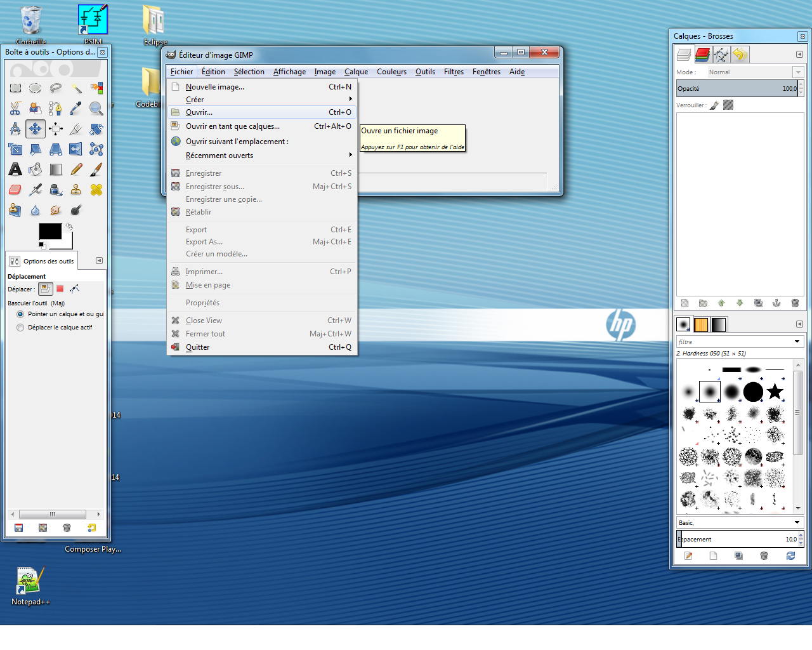Toggle move layer mode button beside Déplacer

pyautogui.click(x=45, y=289)
